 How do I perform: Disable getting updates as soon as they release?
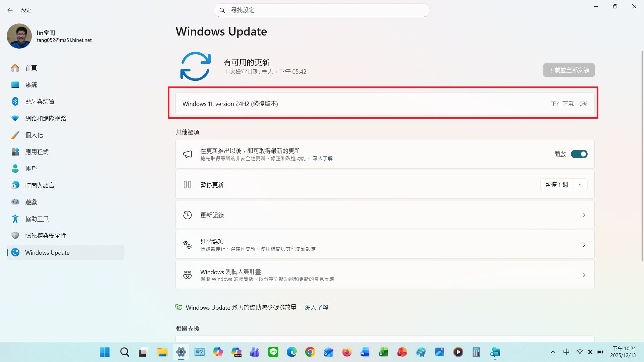(579, 154)
